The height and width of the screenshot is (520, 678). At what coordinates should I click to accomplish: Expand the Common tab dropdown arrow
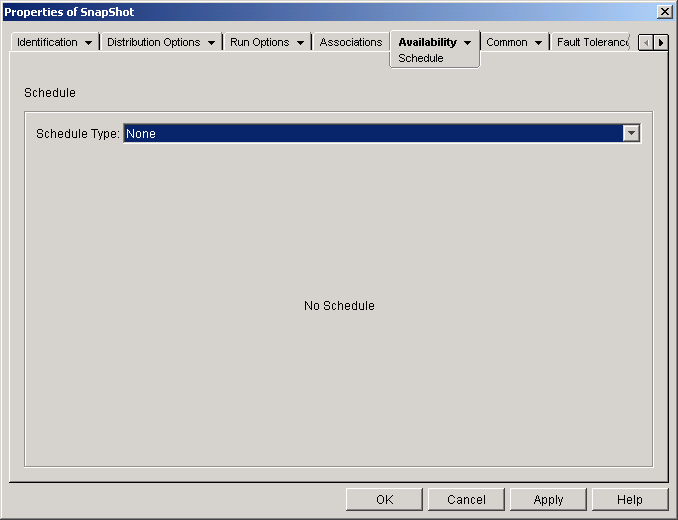click(x=538, y=43)
